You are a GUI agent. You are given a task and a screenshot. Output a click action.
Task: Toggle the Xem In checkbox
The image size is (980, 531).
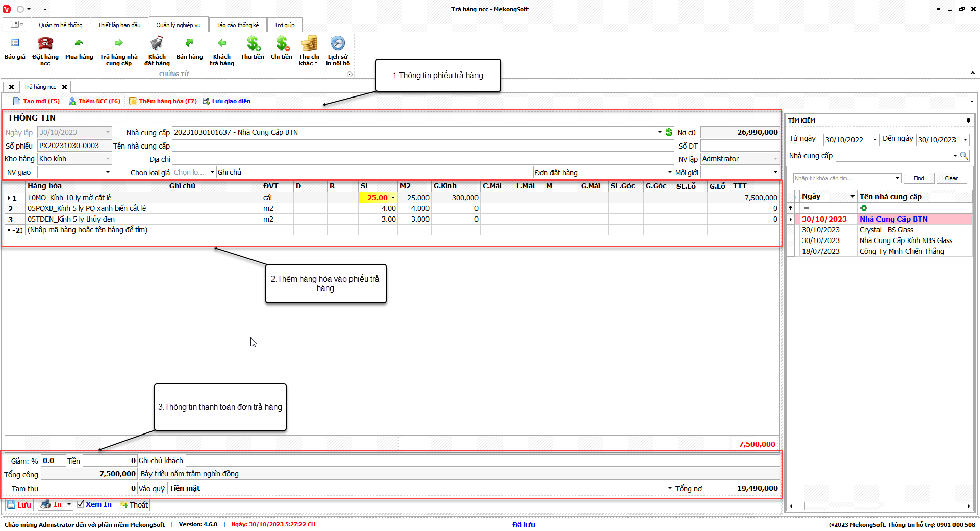(81, 504)
